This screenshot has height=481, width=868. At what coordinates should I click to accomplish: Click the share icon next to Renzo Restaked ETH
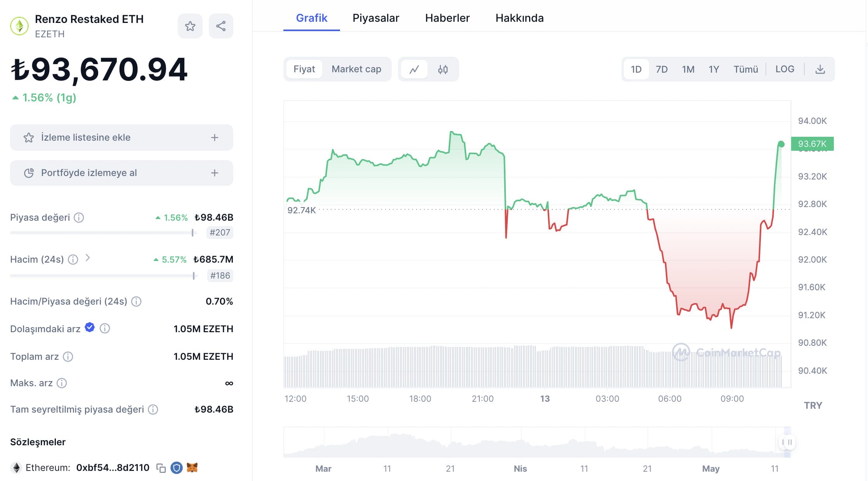(x=220, y=26)
